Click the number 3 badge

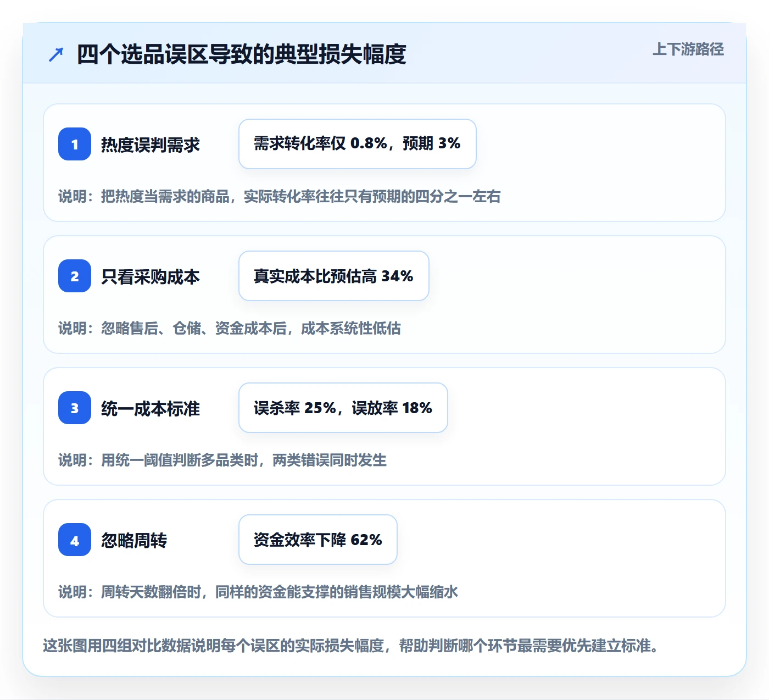point(75,408)
